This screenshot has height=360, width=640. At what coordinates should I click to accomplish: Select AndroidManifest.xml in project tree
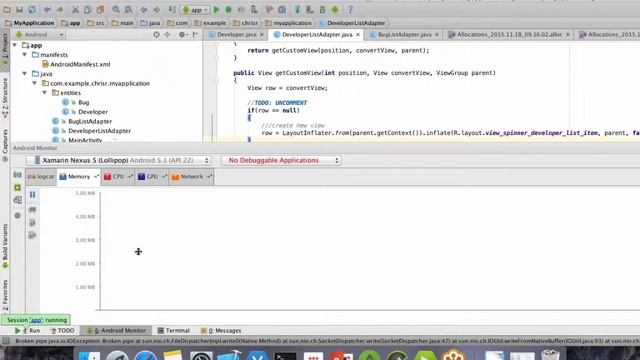click(76, 64)
